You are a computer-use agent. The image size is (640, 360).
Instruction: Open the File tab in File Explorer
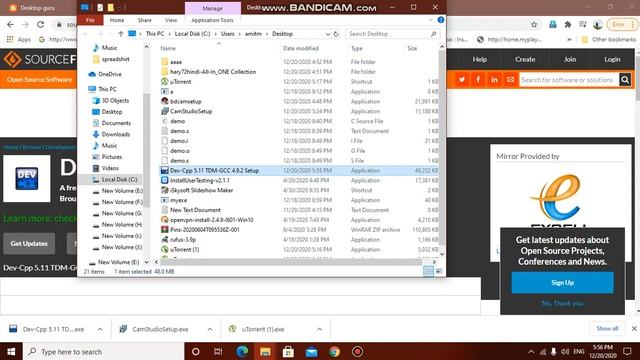(90, 20)
